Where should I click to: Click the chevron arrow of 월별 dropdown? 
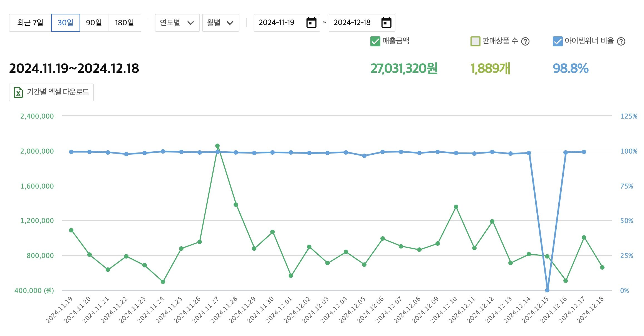(x=230, y=23)
